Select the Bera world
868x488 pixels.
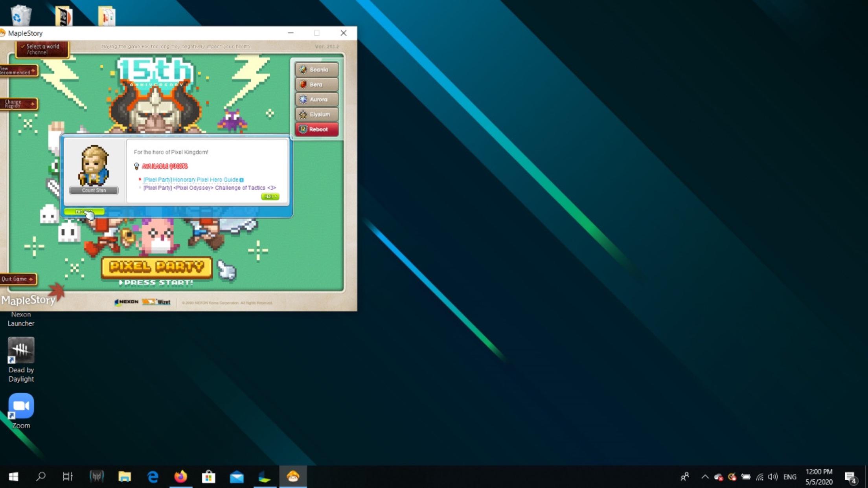click(316, 84)
